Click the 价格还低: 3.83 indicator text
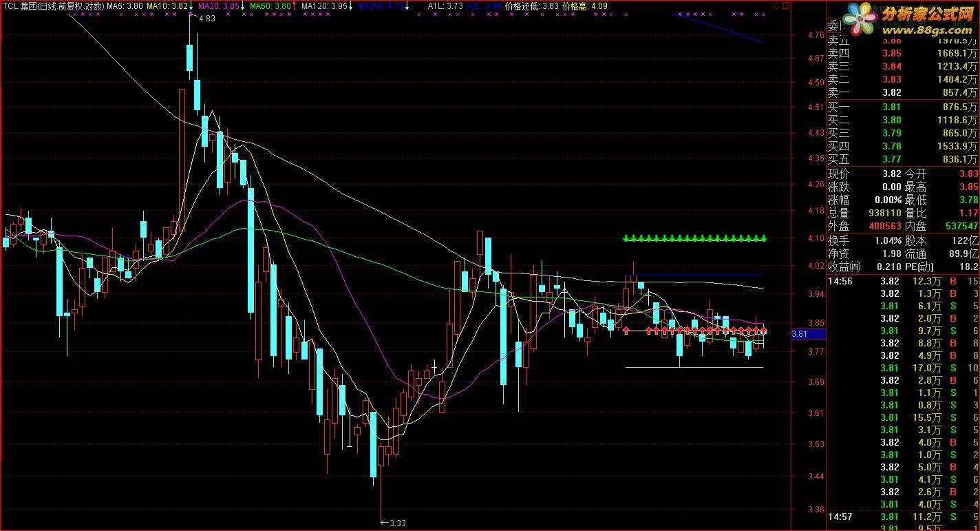 [x=531, y=6]
